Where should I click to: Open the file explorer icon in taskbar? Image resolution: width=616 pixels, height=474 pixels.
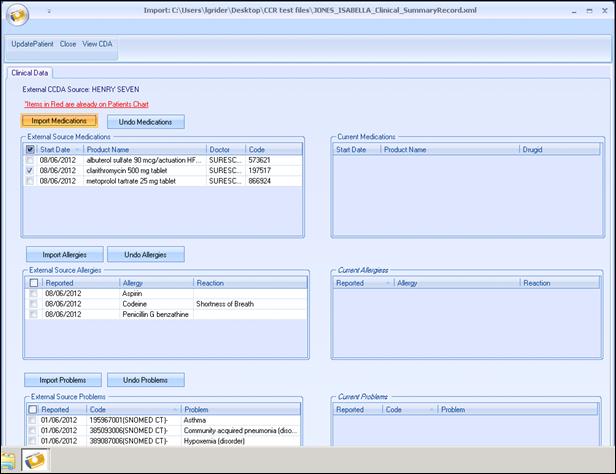click(x=8, y=462)
